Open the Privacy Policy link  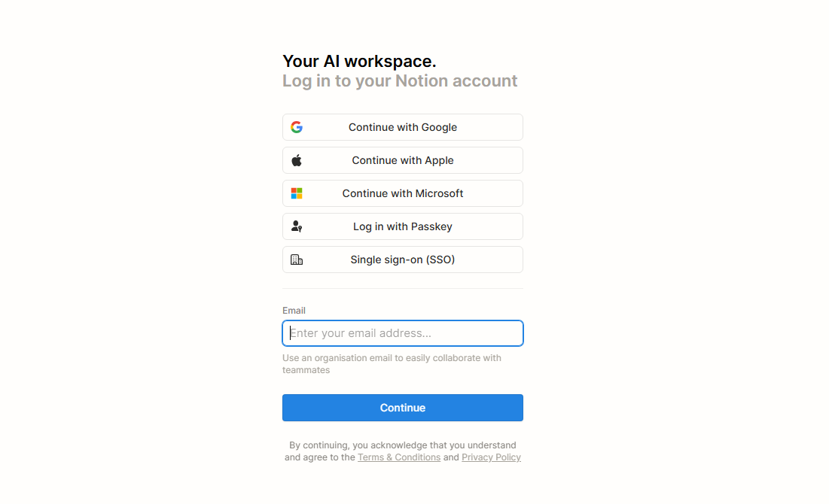tap(491, 457)
